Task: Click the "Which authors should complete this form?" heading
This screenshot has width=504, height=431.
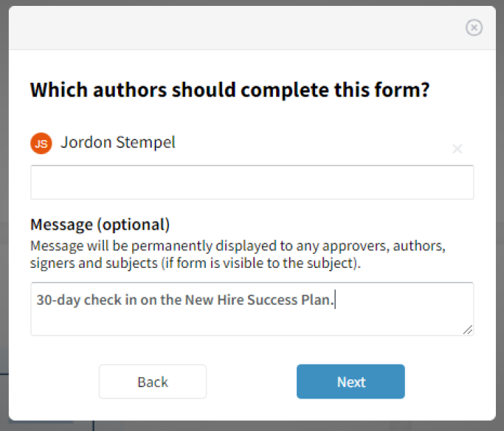Action: pyautogui.click(x=229, y=90)
